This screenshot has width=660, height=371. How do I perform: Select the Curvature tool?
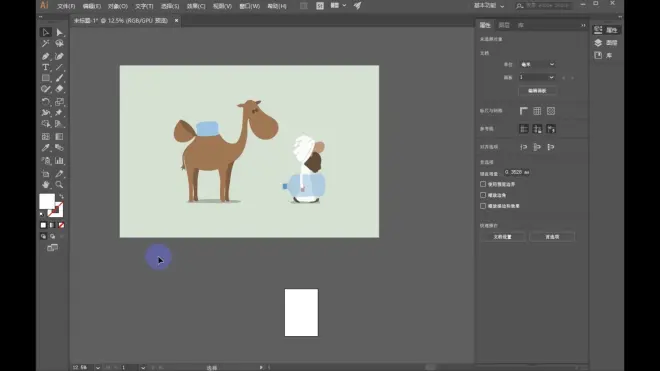pos(59,56)
